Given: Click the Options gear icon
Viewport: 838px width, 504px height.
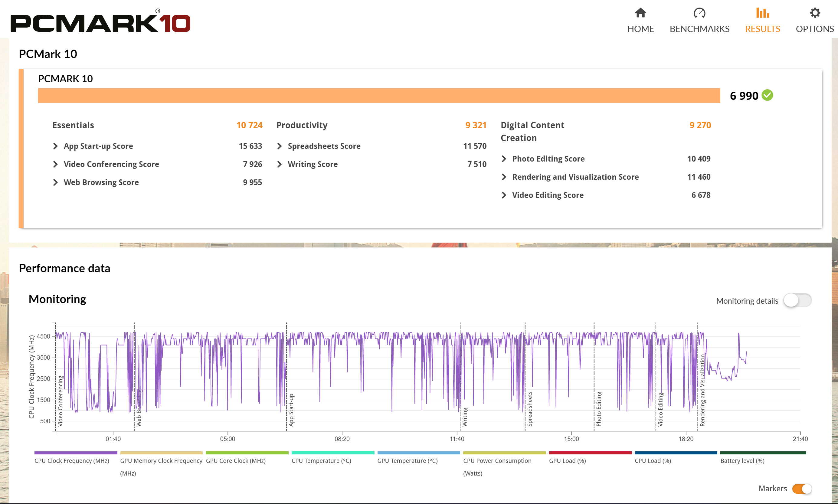Looking at the screenshot, I should [815, 13].
